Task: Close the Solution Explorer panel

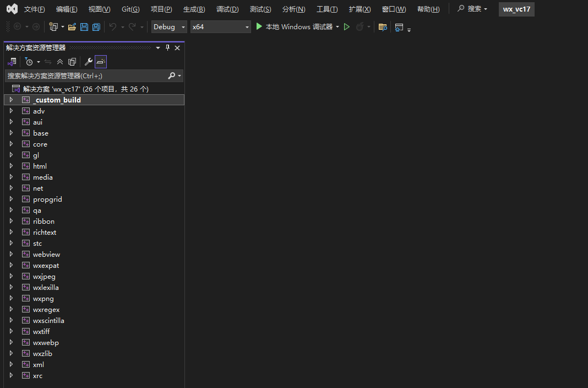Action: click(177, 47)
